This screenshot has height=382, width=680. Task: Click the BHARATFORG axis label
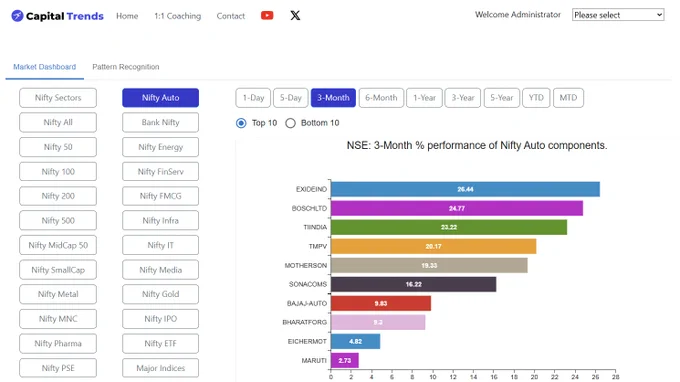304,322
